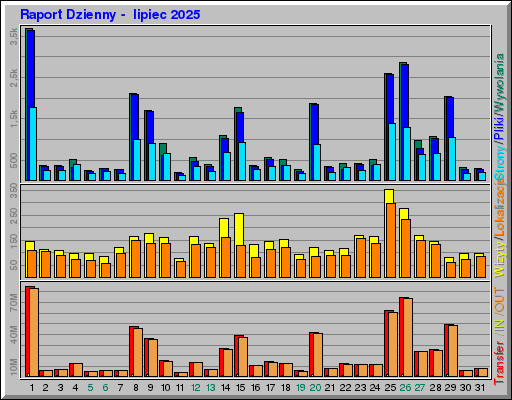
Task: Click the 10M transfer axis label
Action: (14, 367)
